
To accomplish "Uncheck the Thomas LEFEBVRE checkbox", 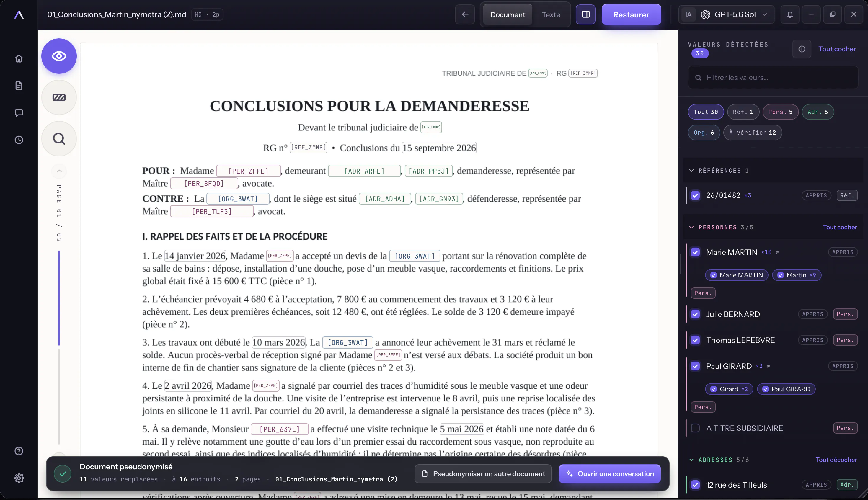I will 695,340.
